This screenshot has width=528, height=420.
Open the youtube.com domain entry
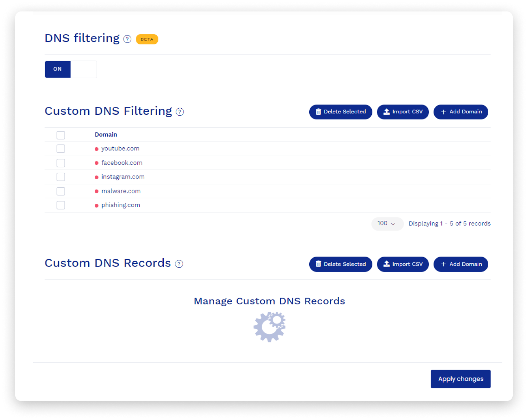click(120, 148)
